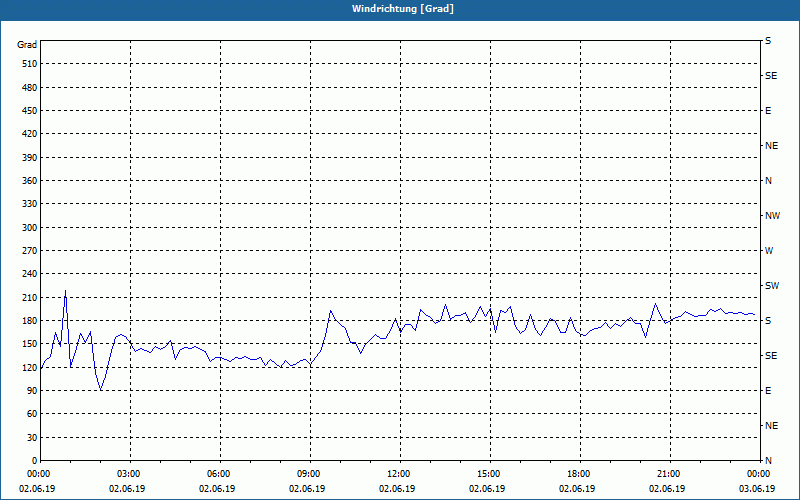Select the 480 y-axis value
This screenshot has height=500, width=800.
point(29,88)
